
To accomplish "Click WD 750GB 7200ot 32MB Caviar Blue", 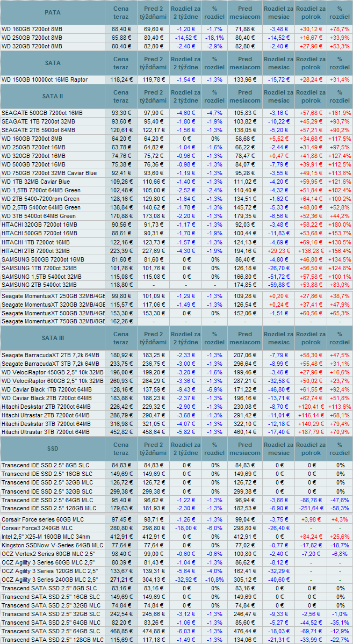I will pos(49,173).
